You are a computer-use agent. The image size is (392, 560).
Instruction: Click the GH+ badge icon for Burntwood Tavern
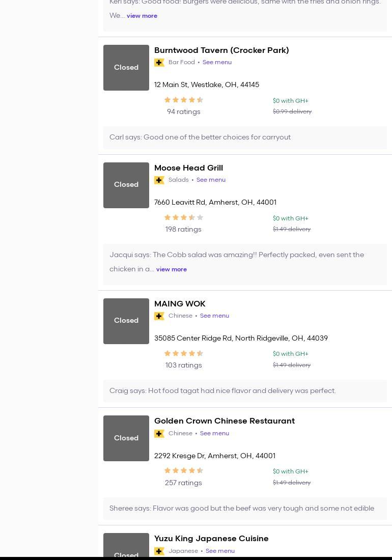point(159,63)
